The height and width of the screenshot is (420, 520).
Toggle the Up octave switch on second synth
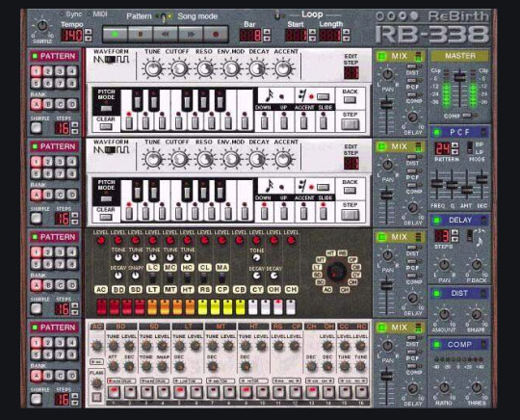pos(283,212)
